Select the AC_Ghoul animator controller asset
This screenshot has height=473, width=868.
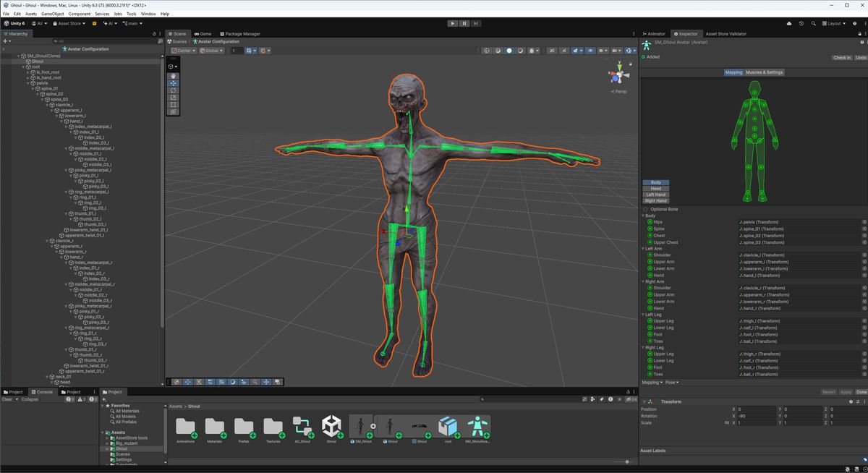[302, 429]
